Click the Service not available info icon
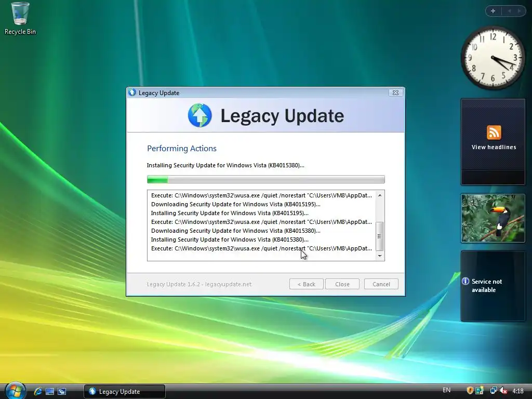Screen dimensions: 532x399 pos(465,281)
